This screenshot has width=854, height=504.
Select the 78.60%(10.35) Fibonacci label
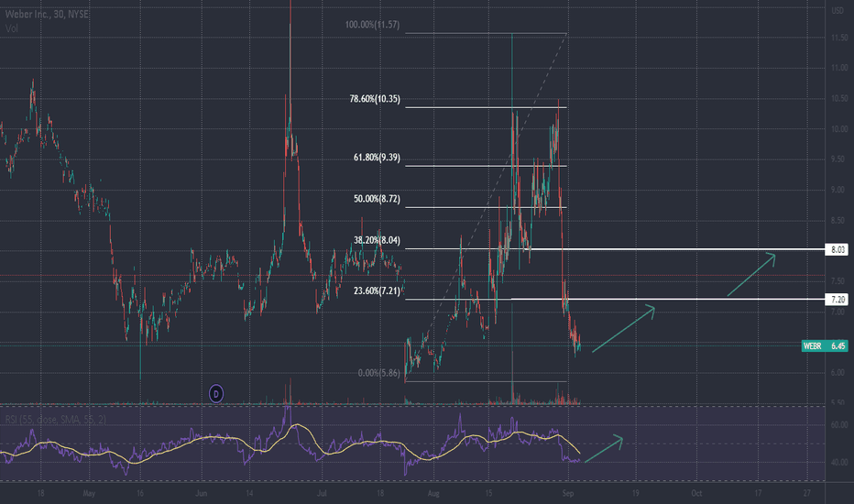point(375,99)
